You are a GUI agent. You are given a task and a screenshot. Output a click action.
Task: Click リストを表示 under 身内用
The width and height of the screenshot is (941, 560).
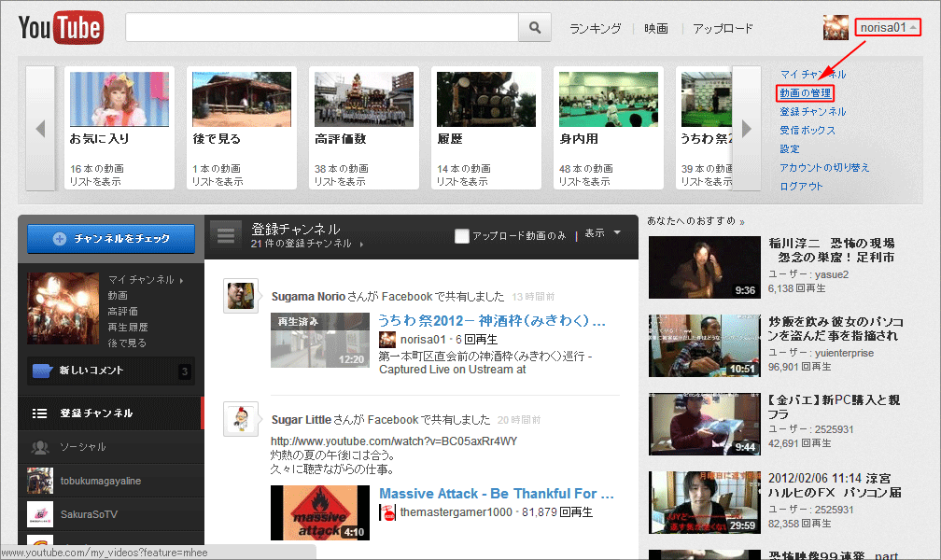point(584,181)
